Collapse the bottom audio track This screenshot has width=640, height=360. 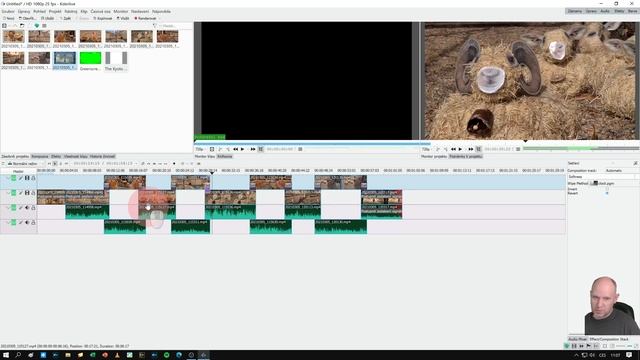[8, 222]
